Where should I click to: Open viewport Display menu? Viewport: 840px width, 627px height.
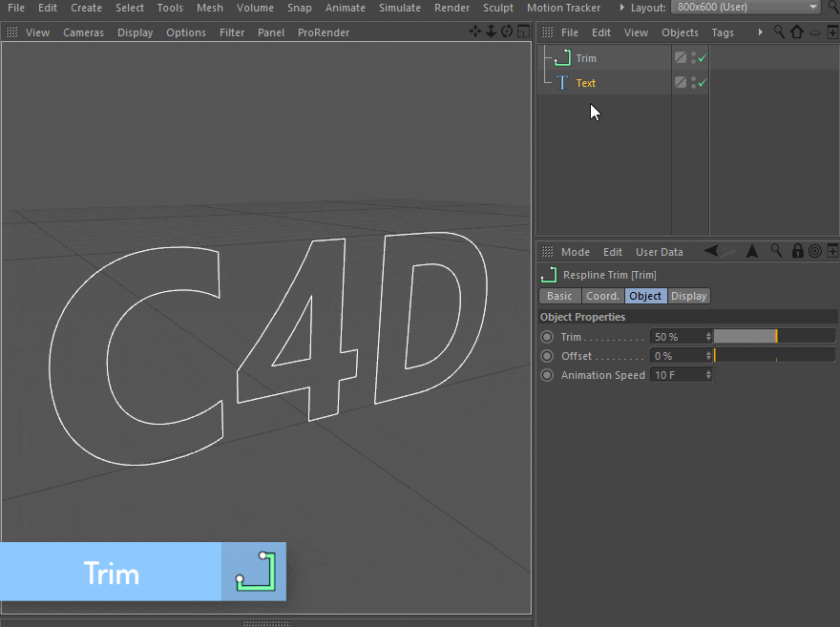(x=135, y=32)
